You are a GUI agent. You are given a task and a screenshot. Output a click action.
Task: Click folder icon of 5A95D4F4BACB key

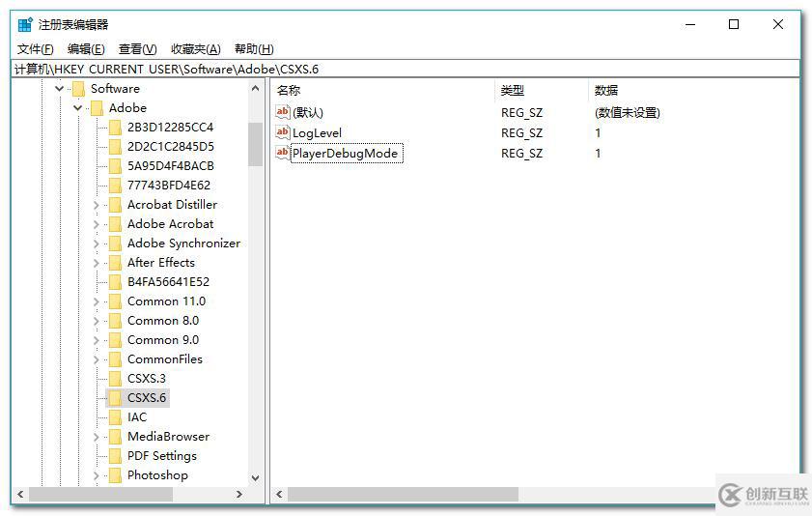pyautogui.click(x=115, y=166)
